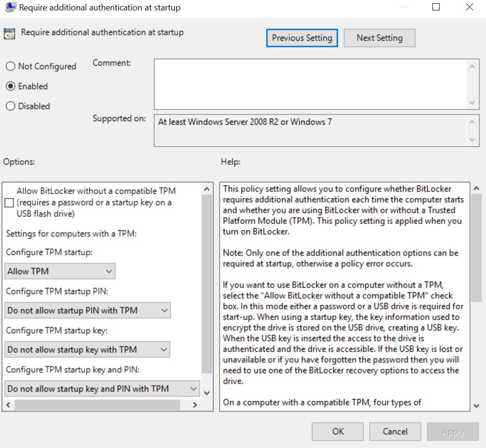Screen dimensions: 486x448
Task: Confirm with the OK button
Action: (338, 431)
